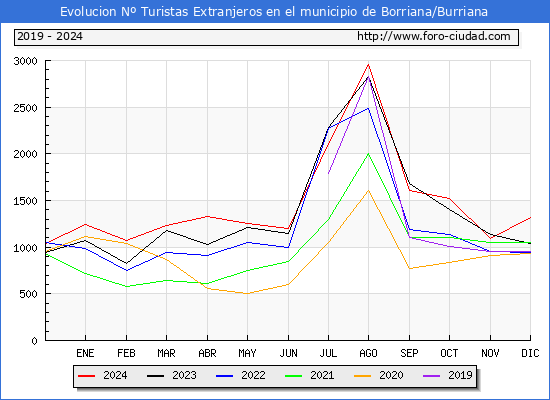Click the JUL month axis label

(x=328, y=353)
